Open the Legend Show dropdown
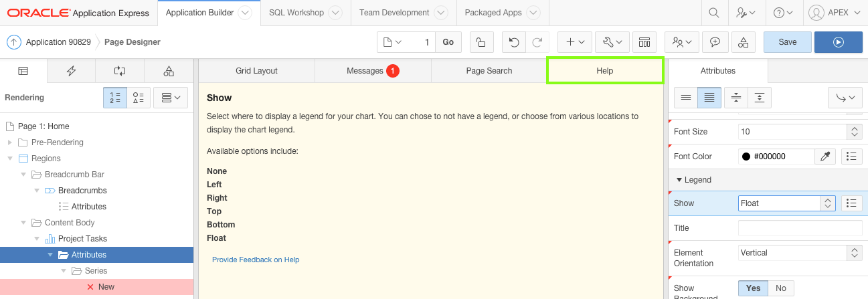This screenshot has width=868, height=299. tap(786, 203)
